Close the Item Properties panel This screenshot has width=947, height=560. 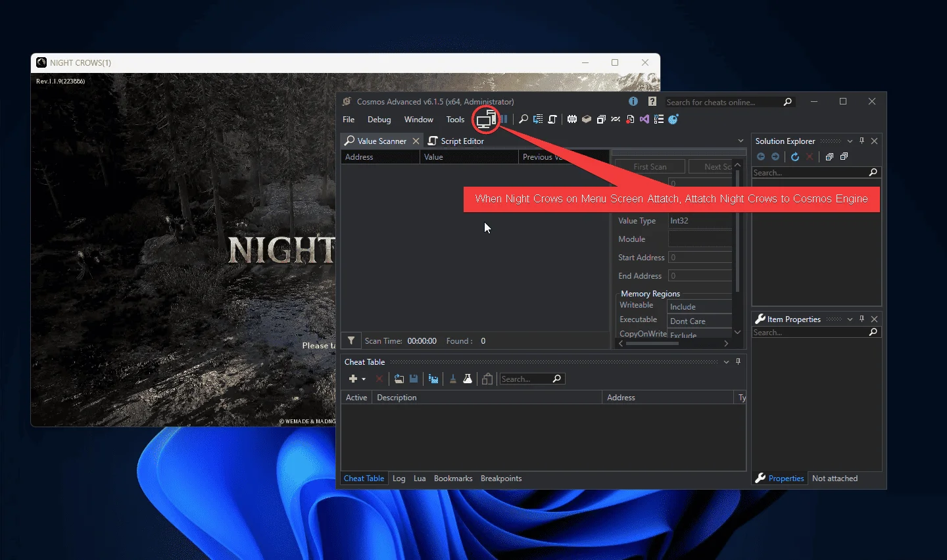tap(875, 319)
